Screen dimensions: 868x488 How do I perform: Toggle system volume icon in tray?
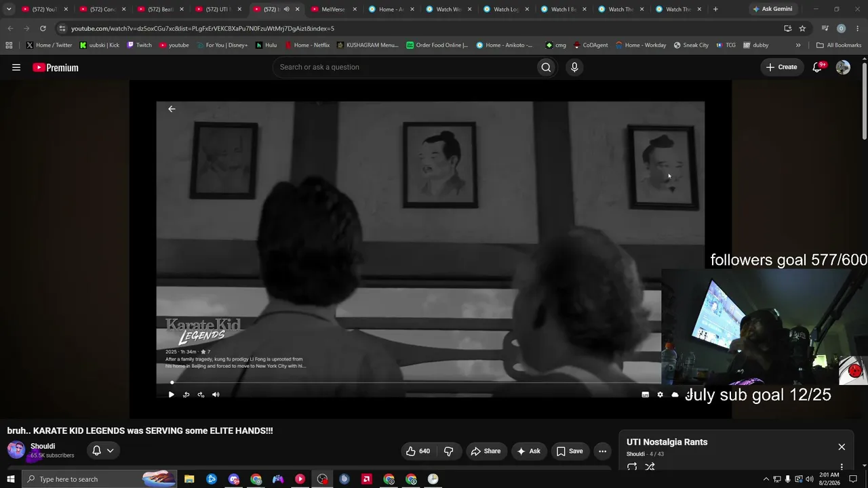click(x=809, y=479)
